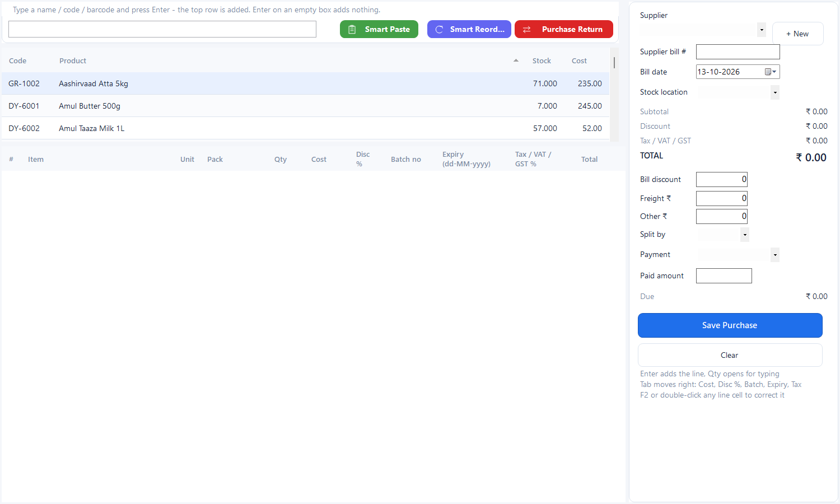Click the Batch no column header

click(x=406, y=159)
